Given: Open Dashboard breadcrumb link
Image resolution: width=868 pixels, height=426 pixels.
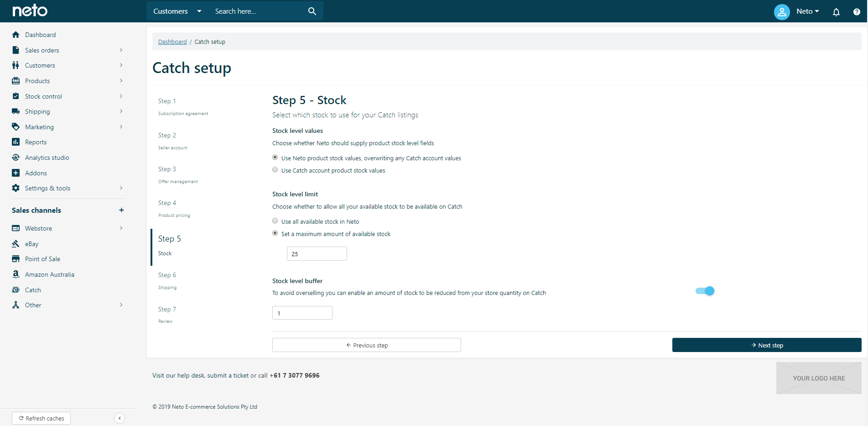Looking at the screenshot, I should (172, 42).
